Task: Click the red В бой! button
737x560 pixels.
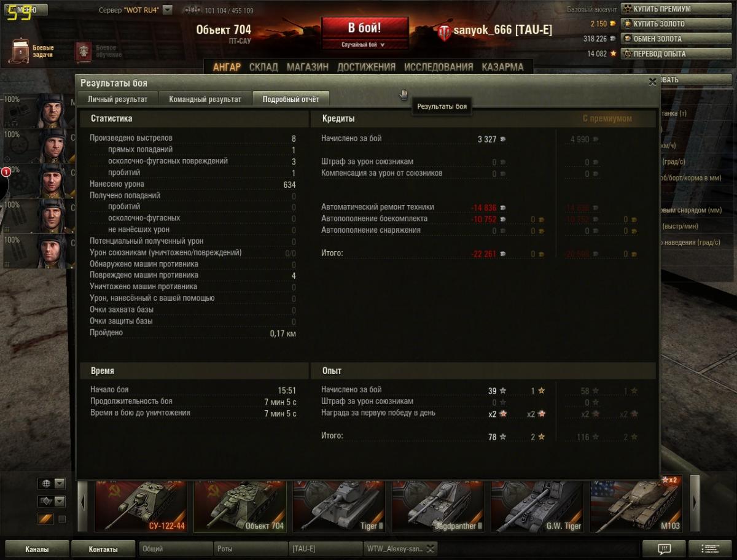Action: pos(365,29)
